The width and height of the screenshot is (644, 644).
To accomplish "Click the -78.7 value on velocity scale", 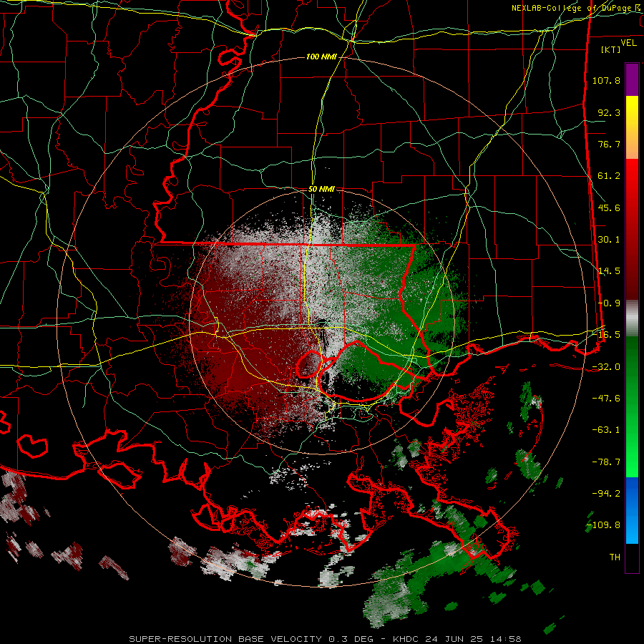I will 606,462.
